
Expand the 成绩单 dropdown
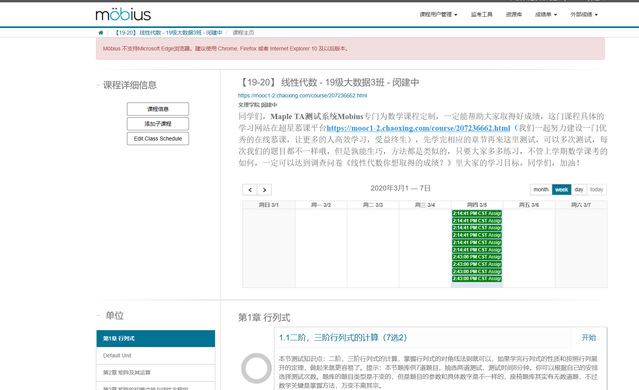(x=546, y=15)
